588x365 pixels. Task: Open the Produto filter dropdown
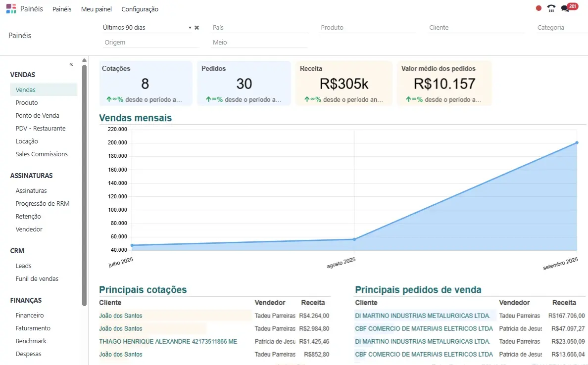click(367, 28)
